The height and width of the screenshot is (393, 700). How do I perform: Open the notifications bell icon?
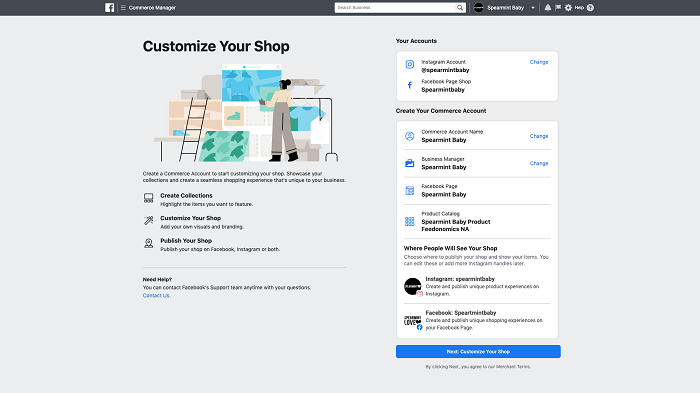tap(548, 8)
